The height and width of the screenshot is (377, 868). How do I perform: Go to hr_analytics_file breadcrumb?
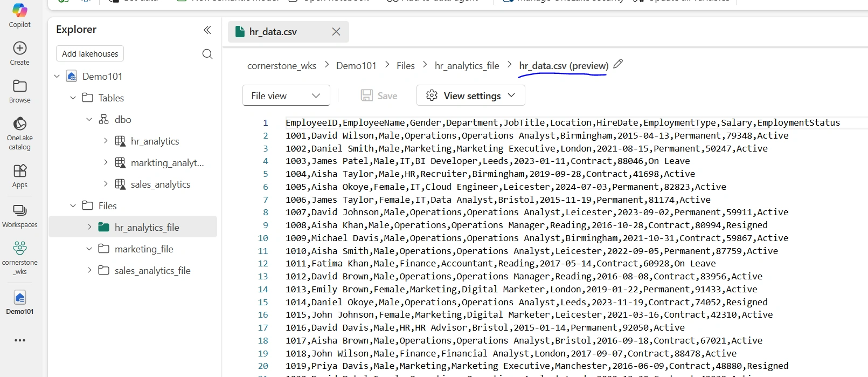coord(467,66)
